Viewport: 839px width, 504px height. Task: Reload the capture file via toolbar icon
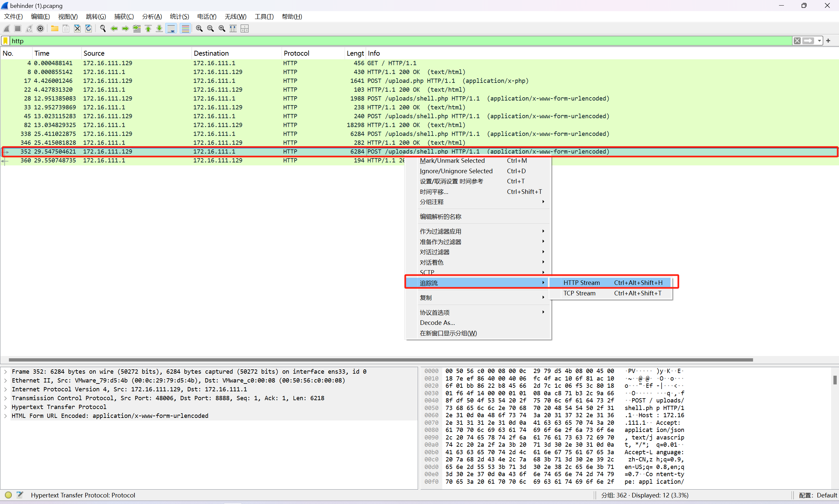point(89,28)
